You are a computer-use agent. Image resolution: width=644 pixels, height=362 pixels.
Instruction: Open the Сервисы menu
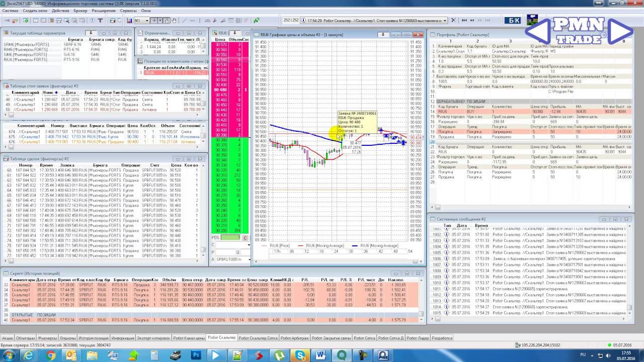tap(128, 11)
